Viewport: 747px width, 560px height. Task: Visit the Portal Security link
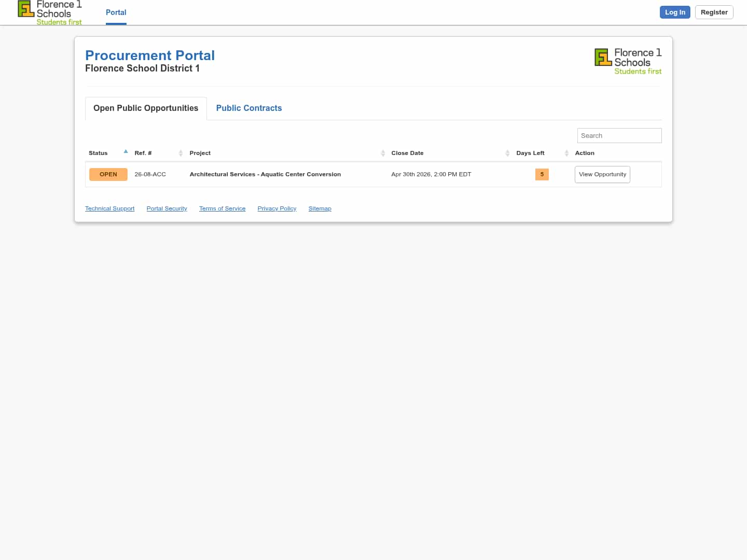[167, 208]
